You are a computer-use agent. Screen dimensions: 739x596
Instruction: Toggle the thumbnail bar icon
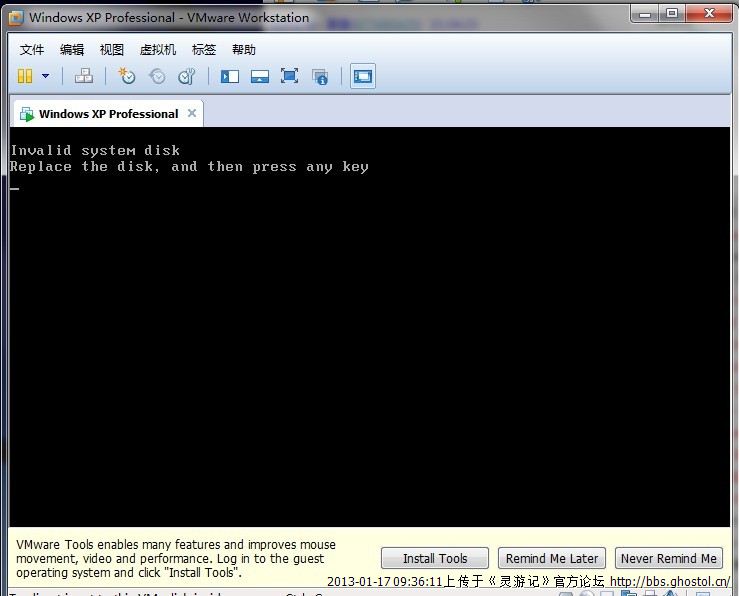click(260, 76)
